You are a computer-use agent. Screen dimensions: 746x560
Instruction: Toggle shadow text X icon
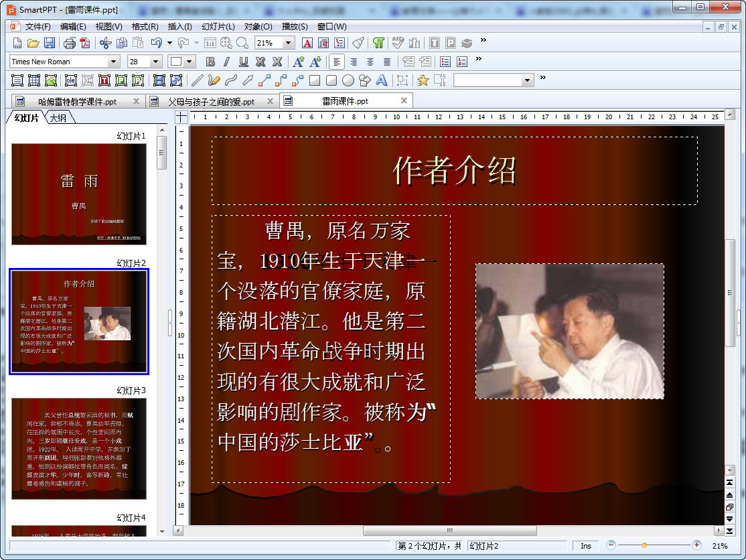pos(260,62)
